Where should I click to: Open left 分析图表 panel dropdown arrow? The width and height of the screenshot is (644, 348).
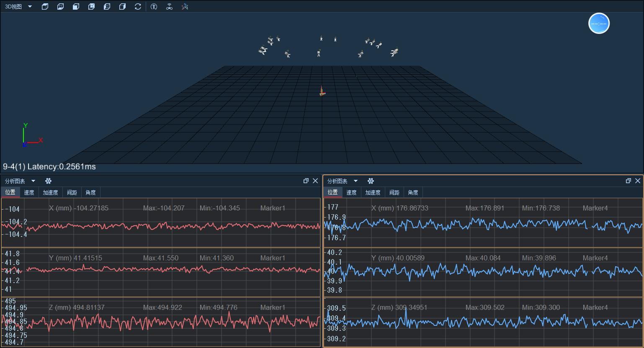(x=33, y=181)
